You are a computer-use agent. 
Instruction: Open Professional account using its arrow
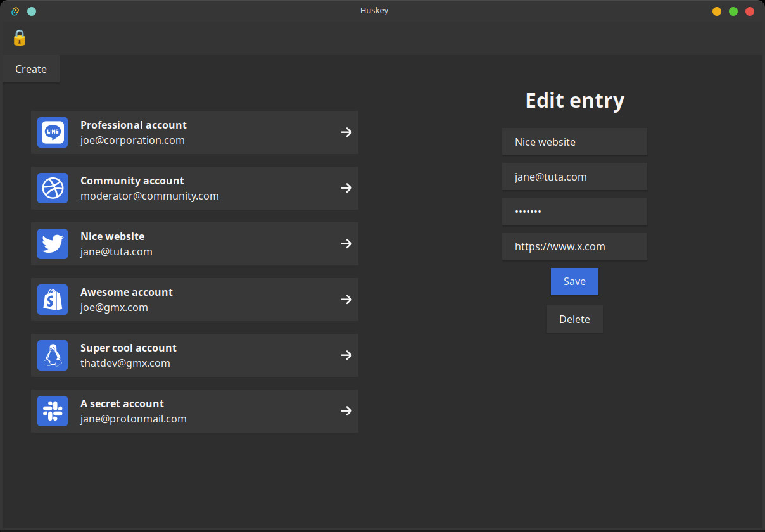point(346,132)
